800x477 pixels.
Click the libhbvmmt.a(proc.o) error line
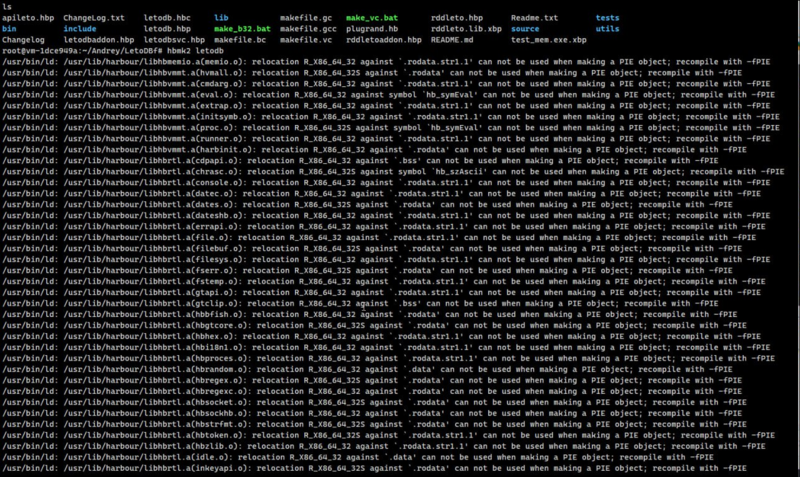pyautogui.click(x=391, y=128)
